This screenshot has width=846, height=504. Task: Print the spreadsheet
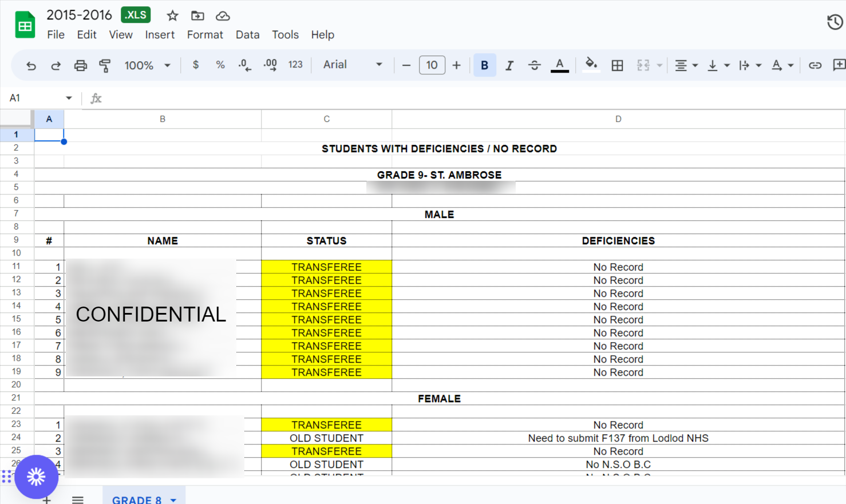click(x=81, y=65)
